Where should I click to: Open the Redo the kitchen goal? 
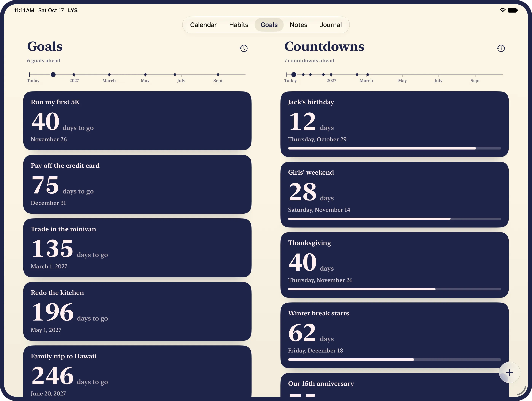137,311
